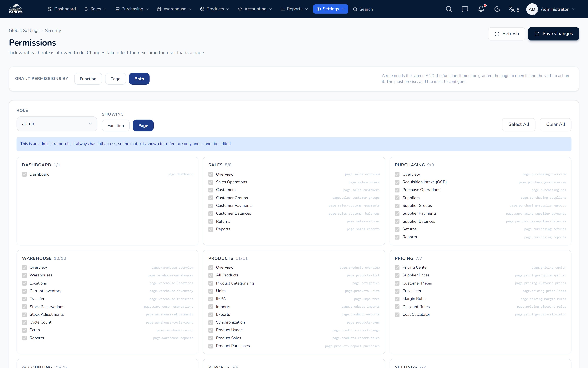
Task: Click the Eagles logo in the navbar
Action: (16, 9)
